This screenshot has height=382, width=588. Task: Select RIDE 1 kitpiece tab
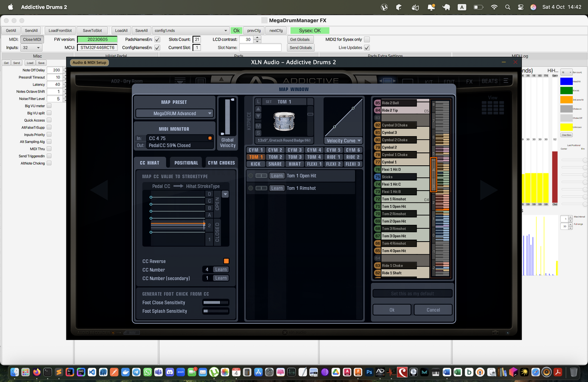click(x=334, y=157)
